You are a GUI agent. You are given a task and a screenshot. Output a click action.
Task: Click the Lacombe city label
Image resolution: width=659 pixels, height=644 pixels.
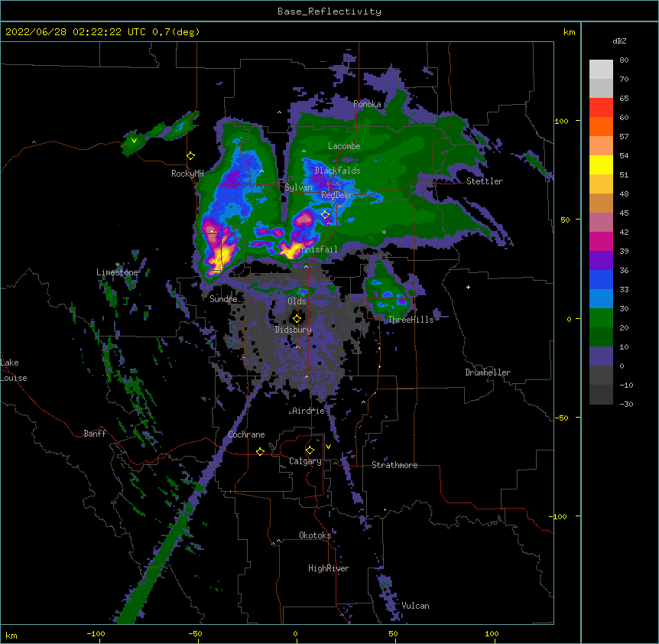344,146
